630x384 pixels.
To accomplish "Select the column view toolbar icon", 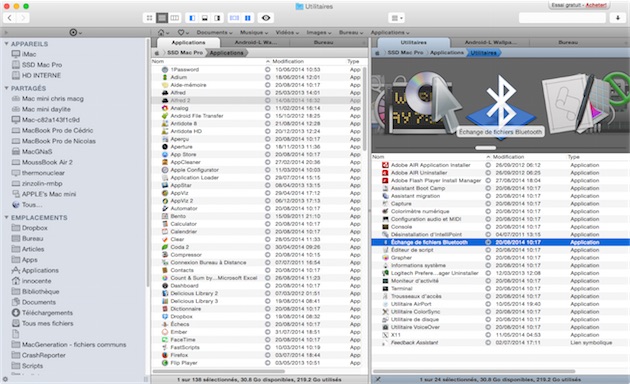I will coord(174,18).
